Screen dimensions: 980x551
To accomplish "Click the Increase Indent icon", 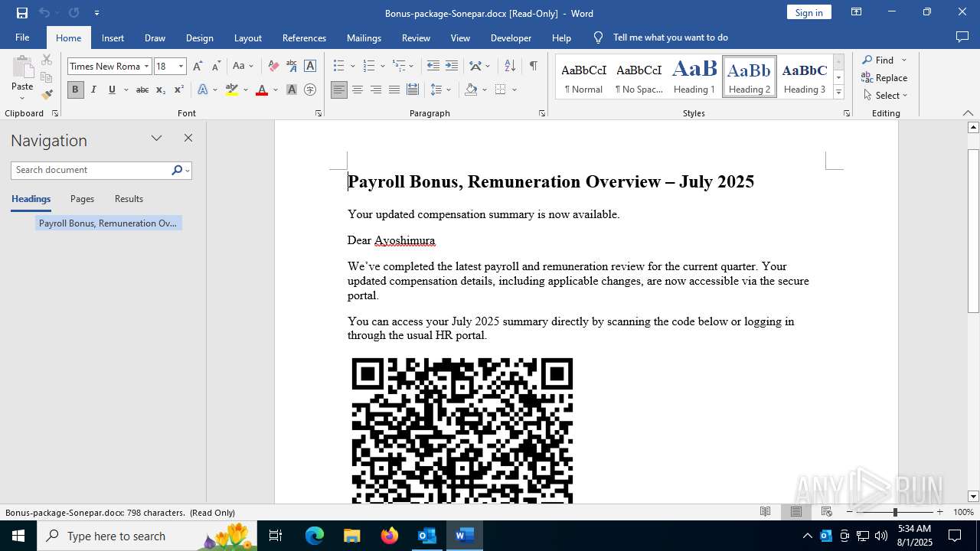I will pyautogui.click(x=452, y=66).
